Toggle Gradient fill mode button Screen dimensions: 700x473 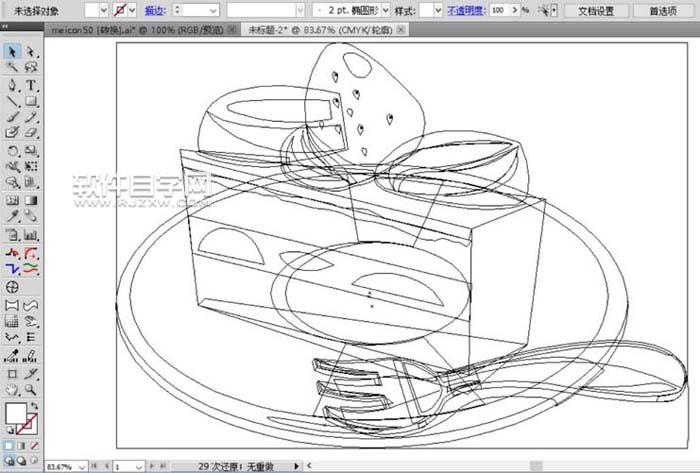tap(21, 445)
